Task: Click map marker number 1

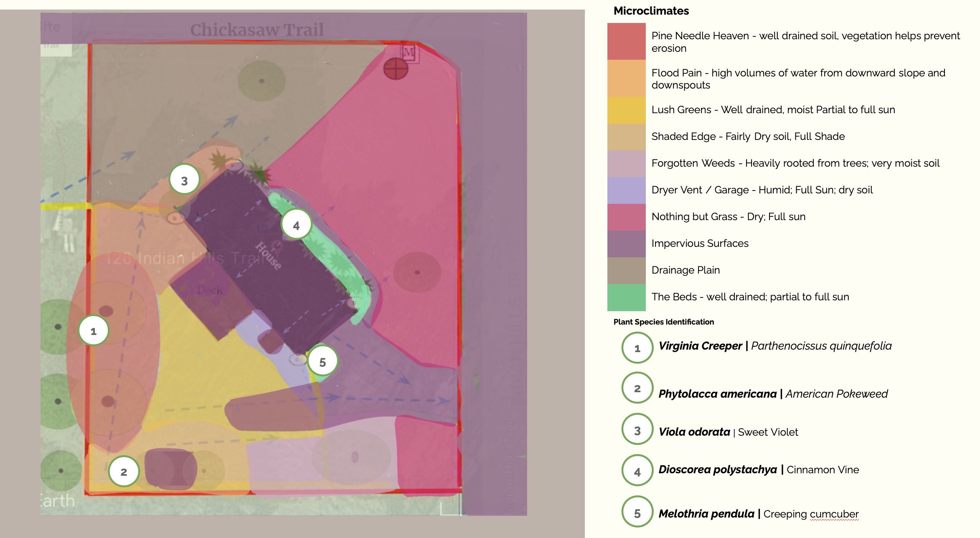Action: click(94, 331)
